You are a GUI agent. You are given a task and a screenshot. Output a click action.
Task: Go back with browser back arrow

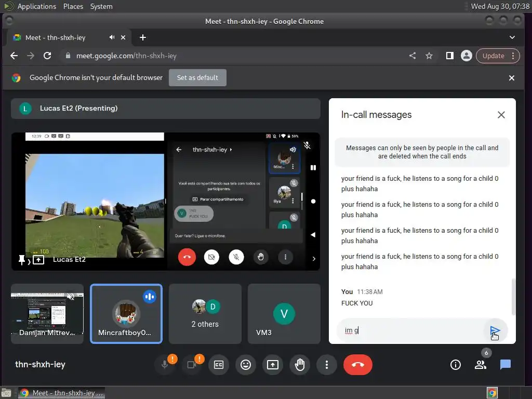pyautogui.click(x=14, y=56)
